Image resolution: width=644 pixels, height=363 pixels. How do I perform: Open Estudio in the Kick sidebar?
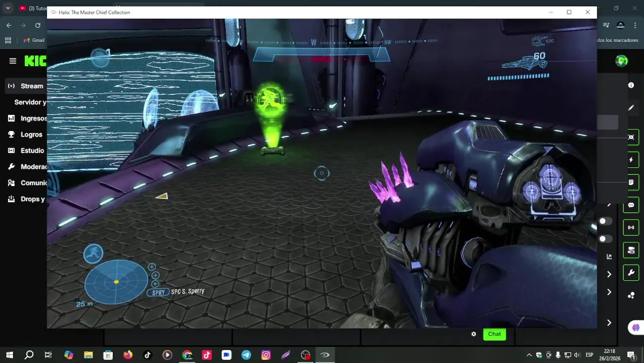26,150
